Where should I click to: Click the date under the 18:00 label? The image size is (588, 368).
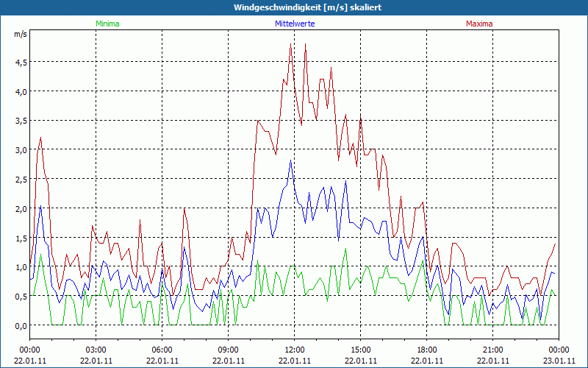[x=427, y=361]
